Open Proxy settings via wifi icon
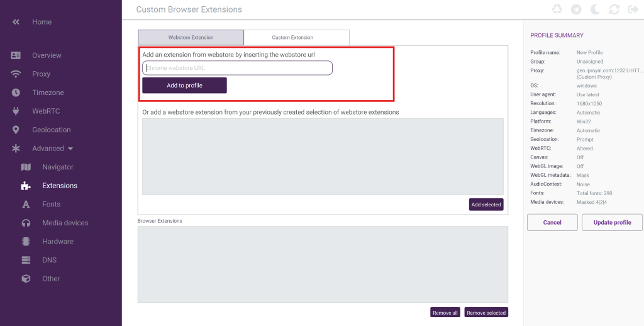This screenshot has height=326, width=644. 16,74
